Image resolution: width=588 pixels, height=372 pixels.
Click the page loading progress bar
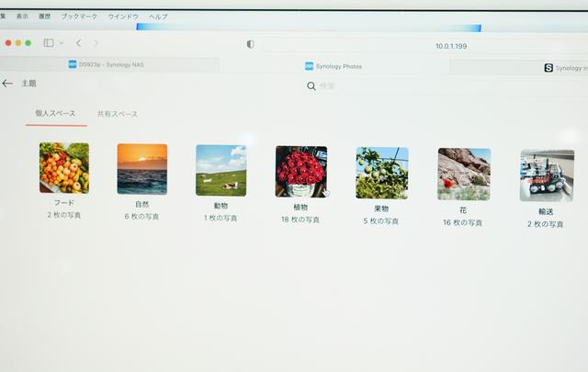[x=309, y=28]
